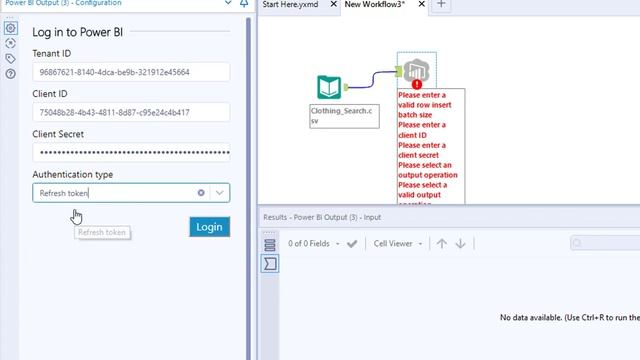Select the Input Data book tool

(329, 87)
